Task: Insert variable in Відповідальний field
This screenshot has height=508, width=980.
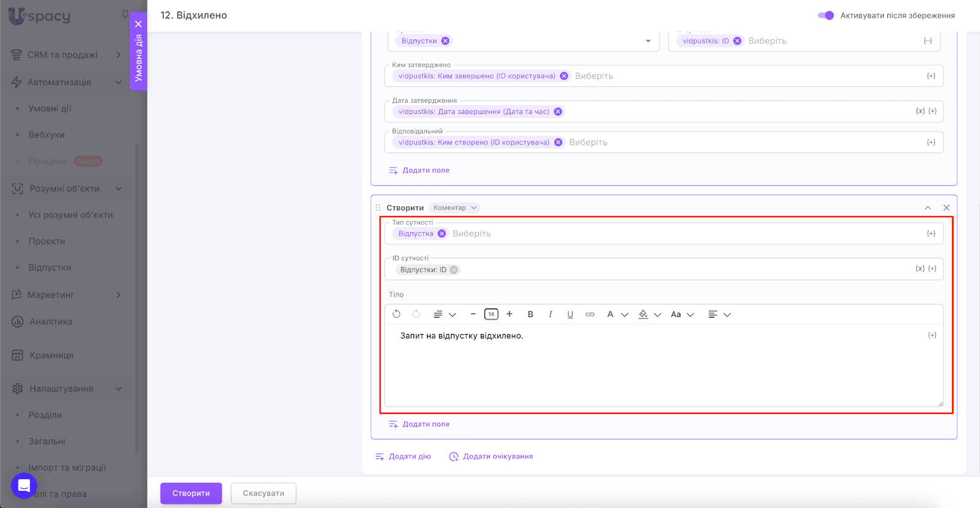Action: (931, 142)
